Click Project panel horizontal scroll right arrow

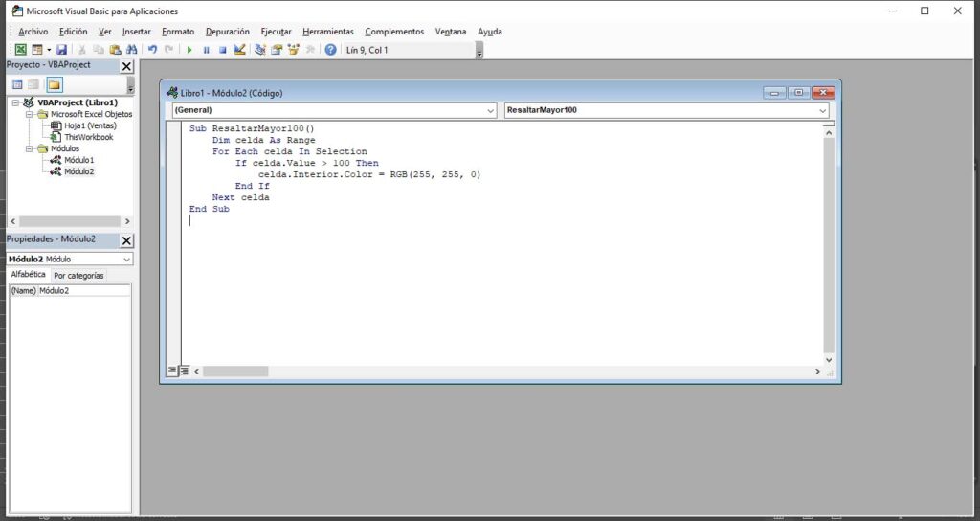point(127,221)
